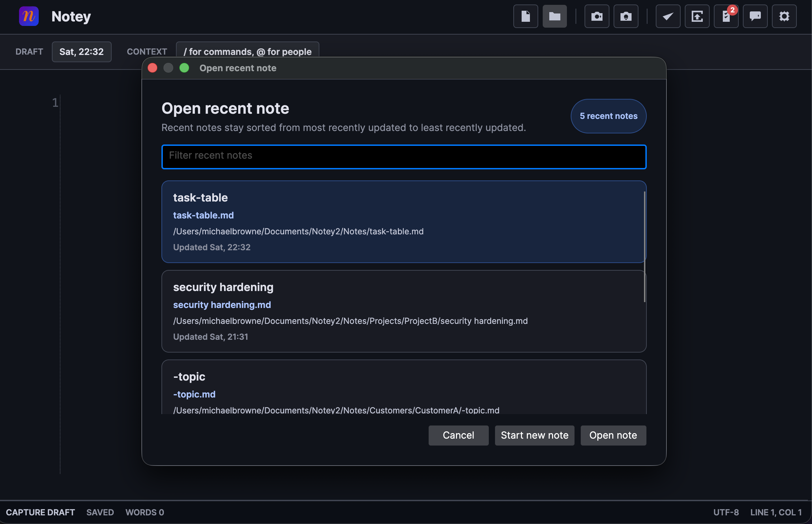Click the -topic.md filename link

(x=194, y=394)
